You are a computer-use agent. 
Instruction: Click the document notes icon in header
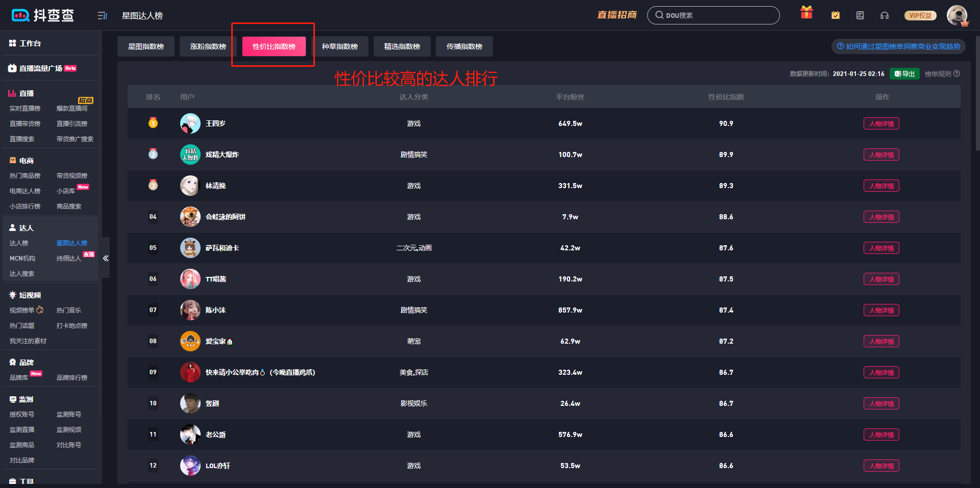tap(860, 15)
